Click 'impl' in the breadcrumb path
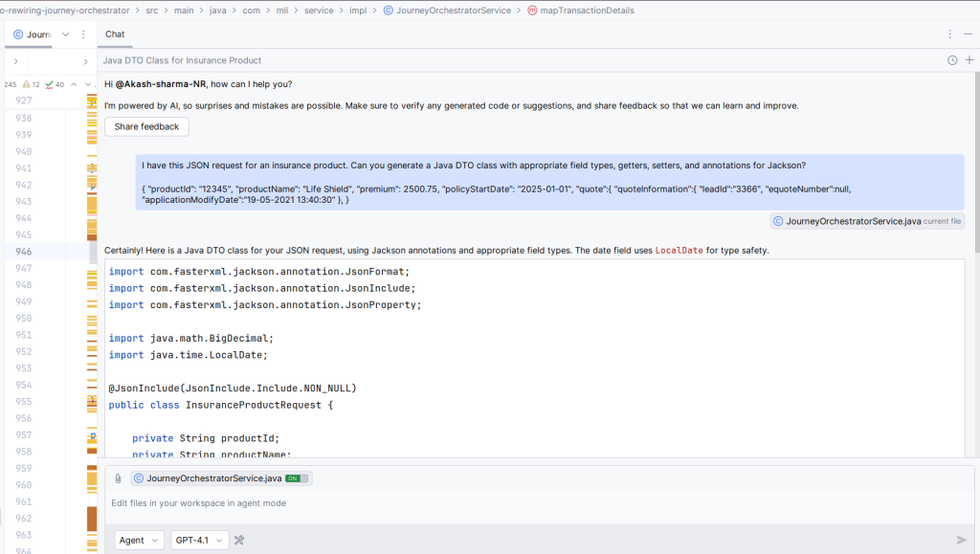Viewport: 980px width, 554px height. 358,11
